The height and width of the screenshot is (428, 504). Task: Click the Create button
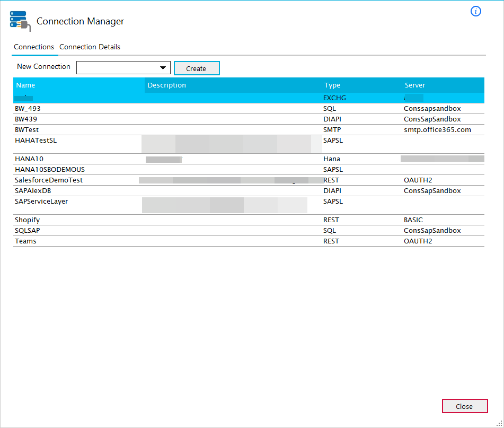197,68
